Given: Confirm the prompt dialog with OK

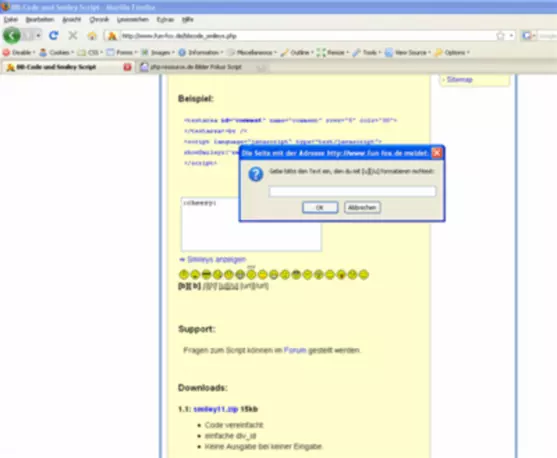Looking at the screenshot, I should [x=320, y=208].
